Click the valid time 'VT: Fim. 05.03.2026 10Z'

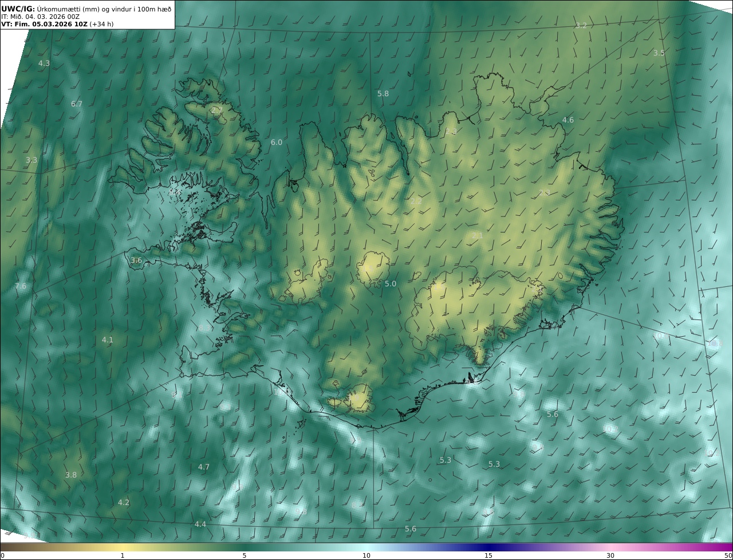coord(44,24)
